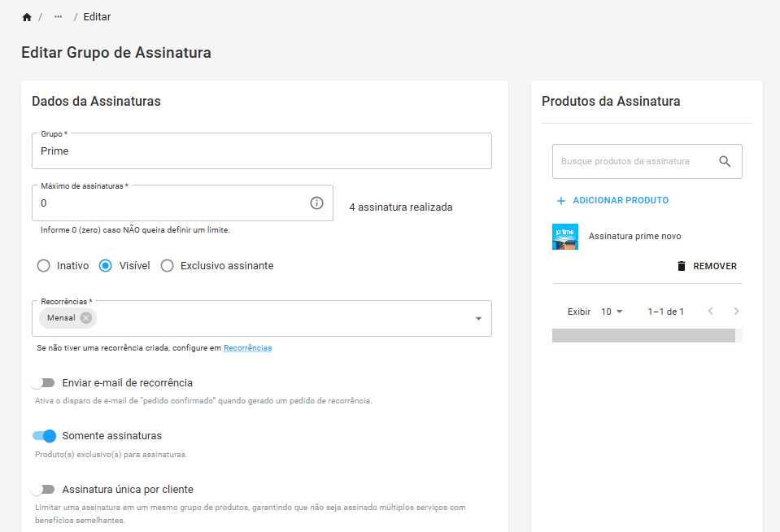Select the Inativo radio option
Viewport: 780px width, 532px height.
tap(44, 266)
